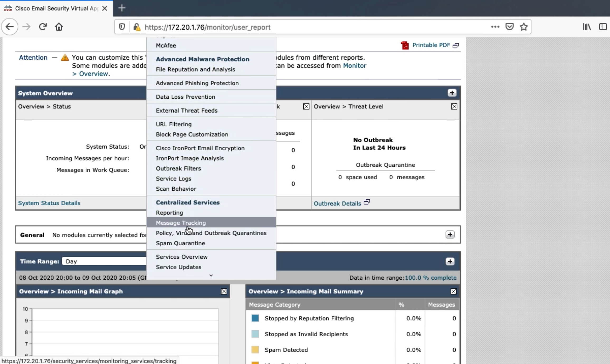Open the browser Library
610x364 pixels.
point(587,27)
